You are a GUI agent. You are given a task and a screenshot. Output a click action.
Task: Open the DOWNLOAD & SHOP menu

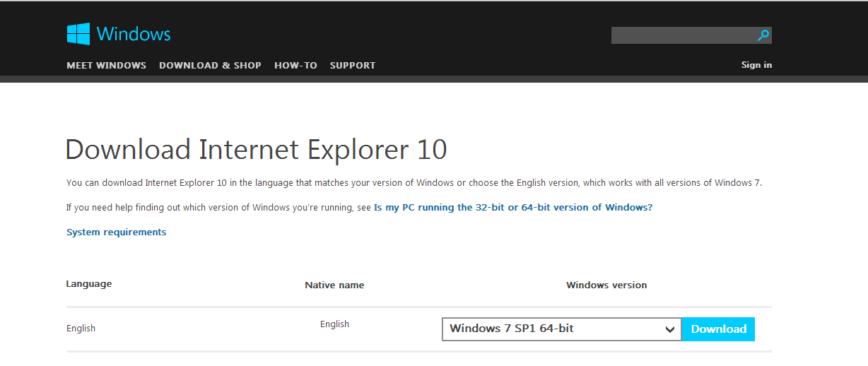[210, 66]
